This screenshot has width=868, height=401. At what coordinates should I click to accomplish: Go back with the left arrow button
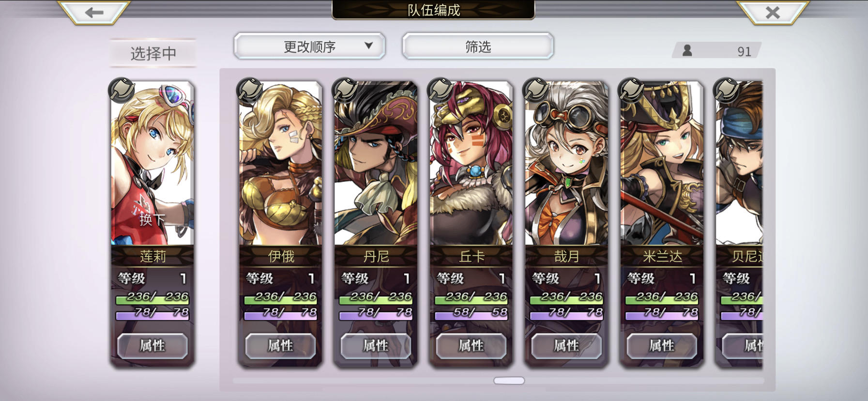94,12
